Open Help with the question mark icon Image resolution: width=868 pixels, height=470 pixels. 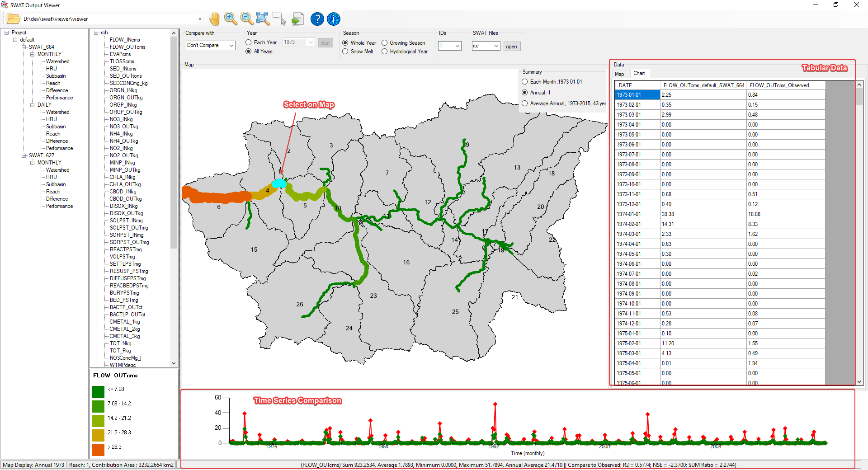pos(317,19)
